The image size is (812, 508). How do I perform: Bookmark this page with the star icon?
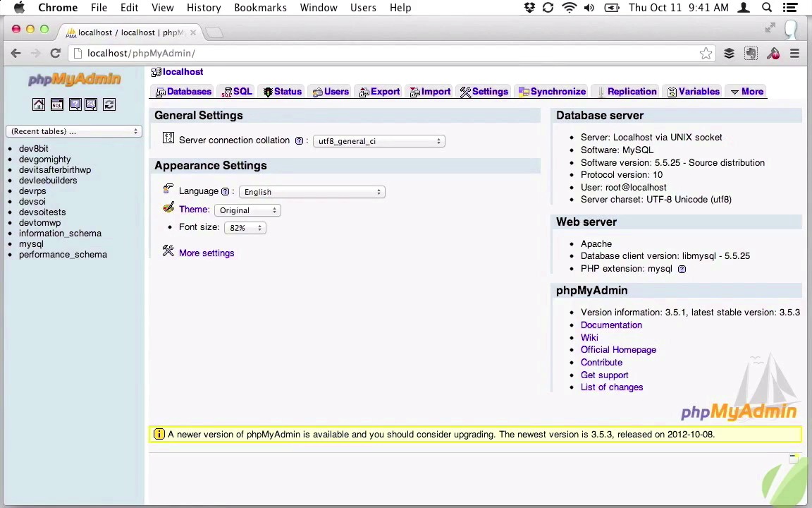coord(706,54)
